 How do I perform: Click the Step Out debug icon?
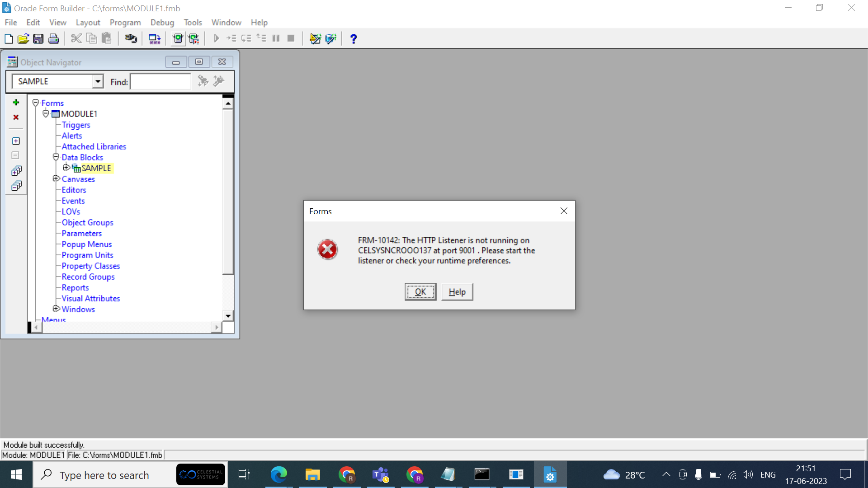261,39
